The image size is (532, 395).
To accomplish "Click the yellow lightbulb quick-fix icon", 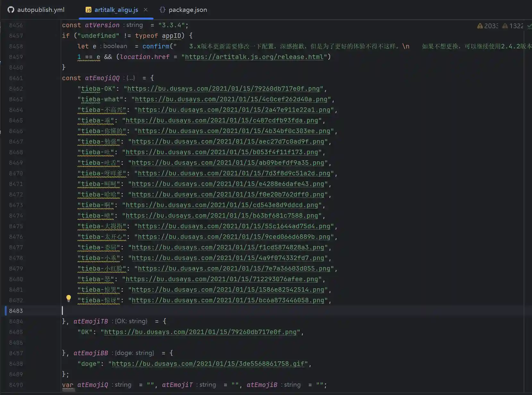I will (x=68, y=298).
